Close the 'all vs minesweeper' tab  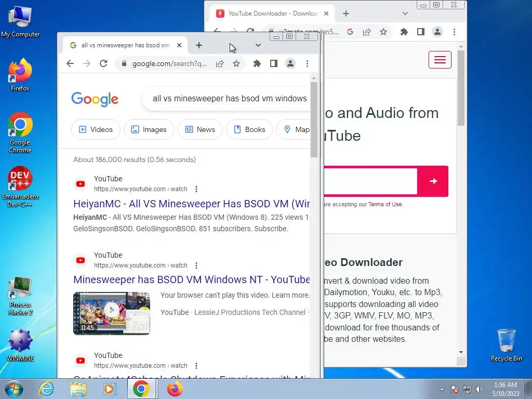point(179,45)
